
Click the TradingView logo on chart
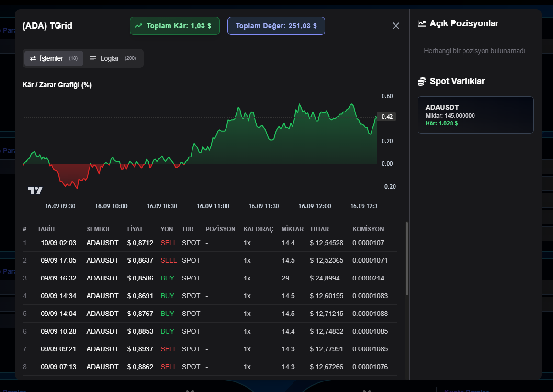pyautogui.click(x=35, y=190)
